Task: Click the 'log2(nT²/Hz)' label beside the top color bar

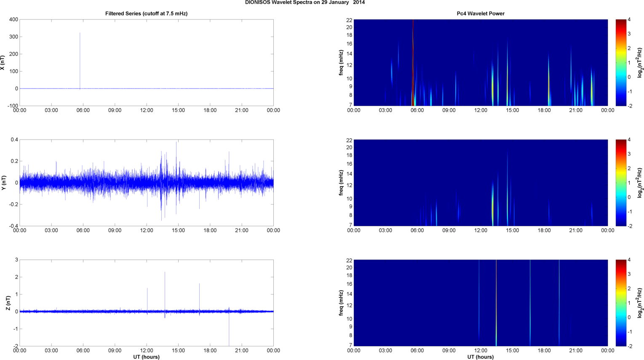Action: [x=640, y=62]
